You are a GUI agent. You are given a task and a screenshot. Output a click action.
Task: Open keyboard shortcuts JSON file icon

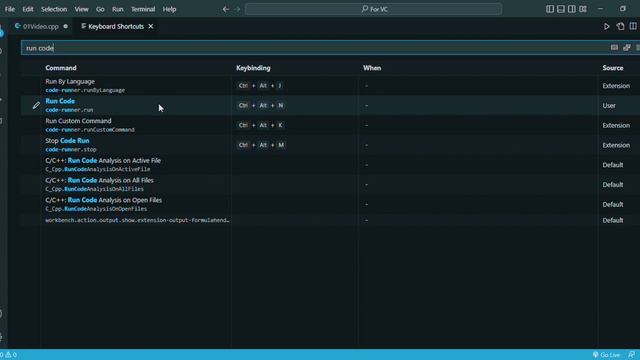click(x=620, y=27)
